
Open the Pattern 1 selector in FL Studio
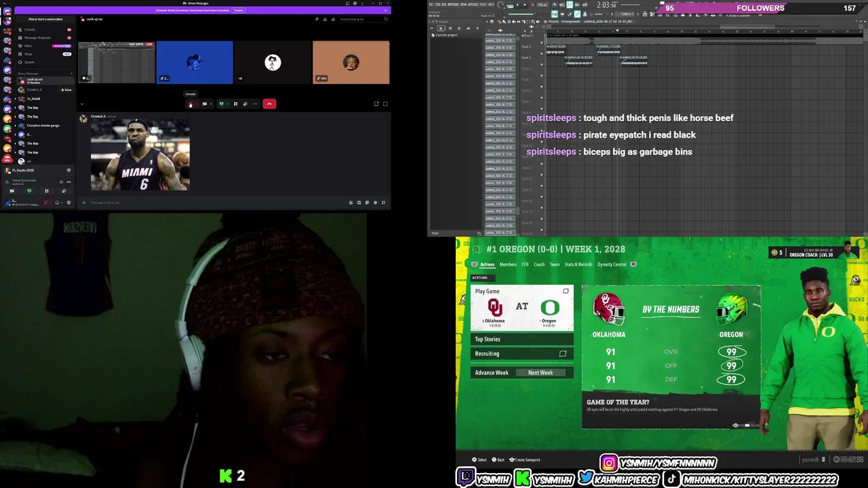pos(627,14)
